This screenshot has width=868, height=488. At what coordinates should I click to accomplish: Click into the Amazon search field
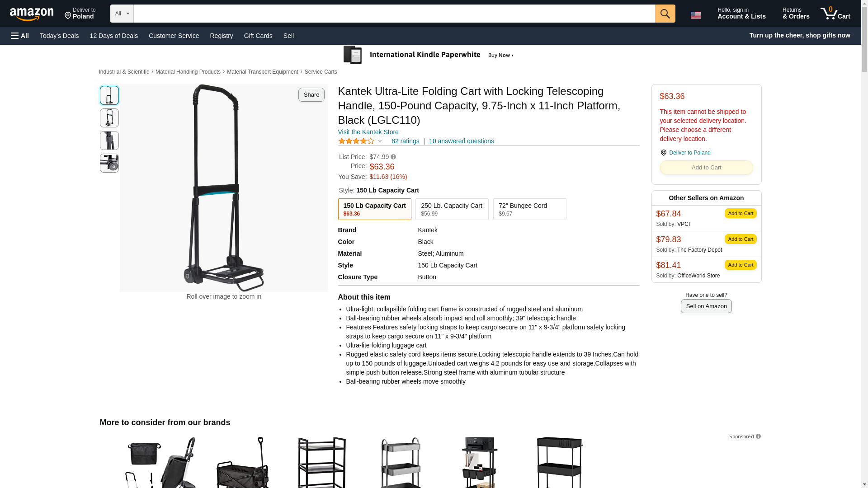coord(394,14)
